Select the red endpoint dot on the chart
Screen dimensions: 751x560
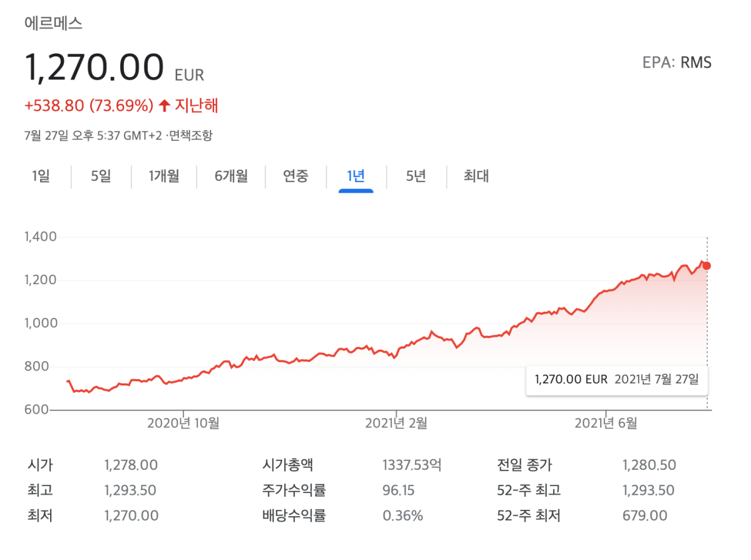[708, 265]
